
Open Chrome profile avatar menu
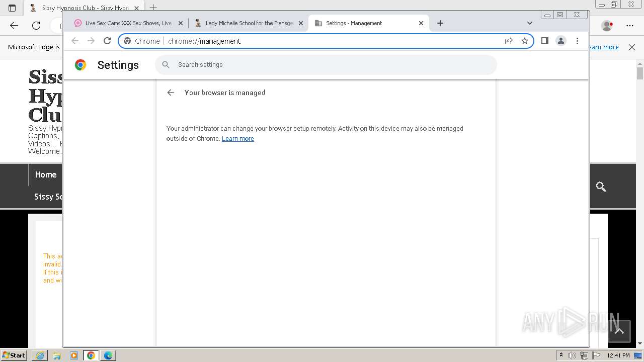[x=561, y=41]
